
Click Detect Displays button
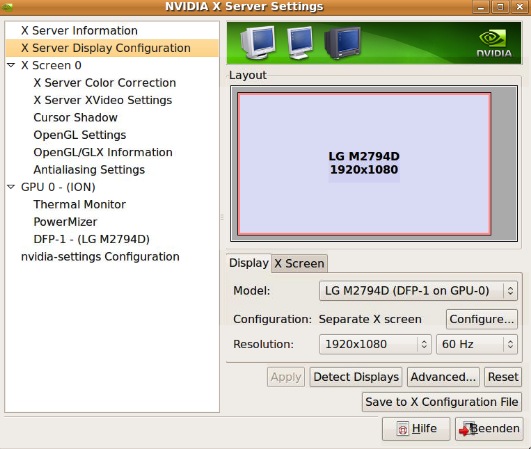point(356,377)
